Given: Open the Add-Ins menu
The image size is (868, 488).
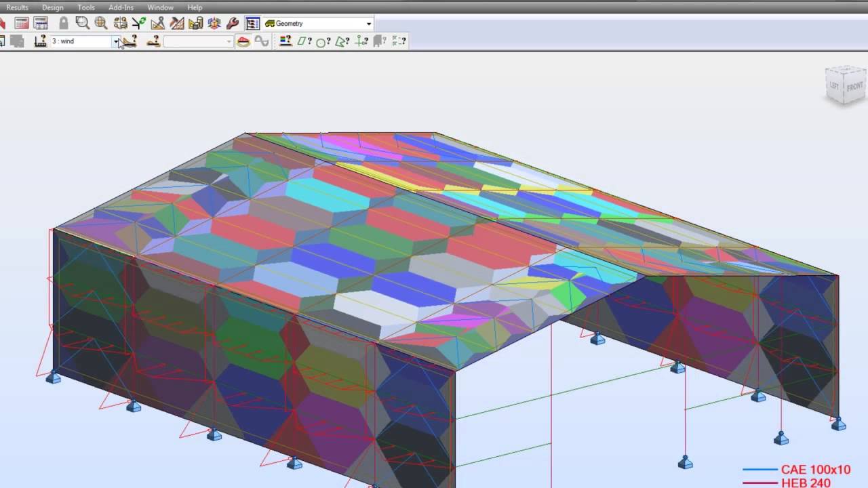Looking at the screenshot, I should (121, 7).
